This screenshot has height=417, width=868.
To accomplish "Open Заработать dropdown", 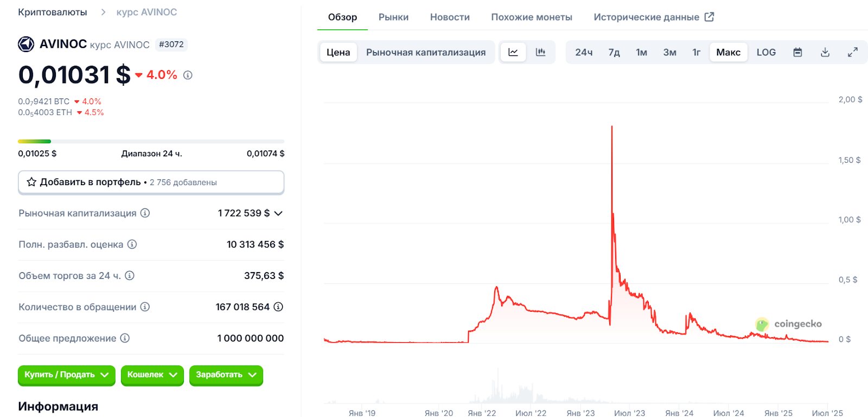I will [226, 375].
